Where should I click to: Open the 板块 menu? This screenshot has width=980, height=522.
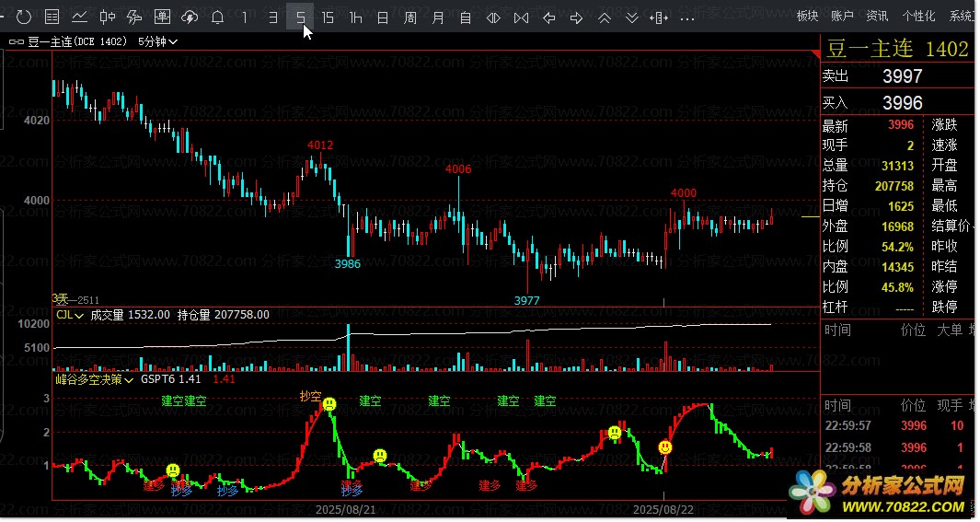pos(807,17)
